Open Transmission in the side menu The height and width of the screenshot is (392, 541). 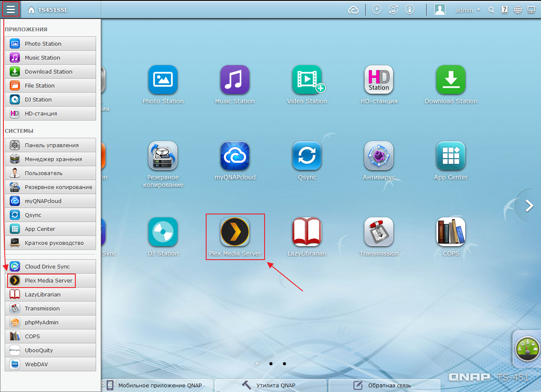pyautogui.click(x=50, y=308)
